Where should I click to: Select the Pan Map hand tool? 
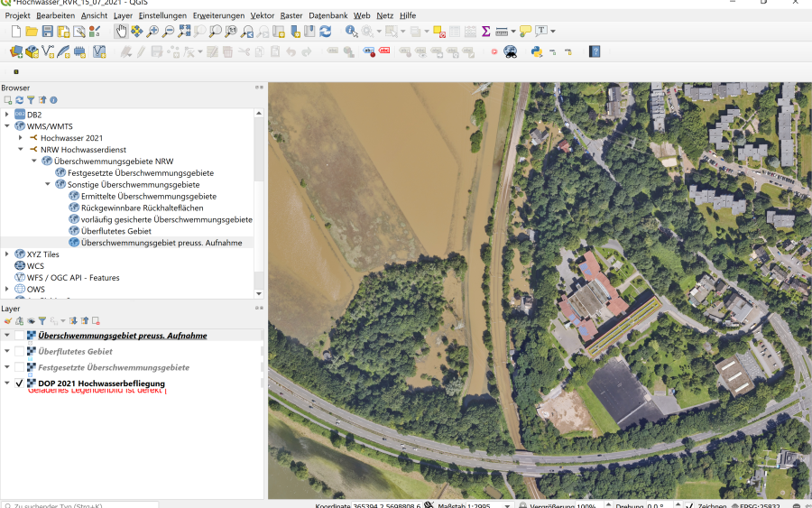121,32
